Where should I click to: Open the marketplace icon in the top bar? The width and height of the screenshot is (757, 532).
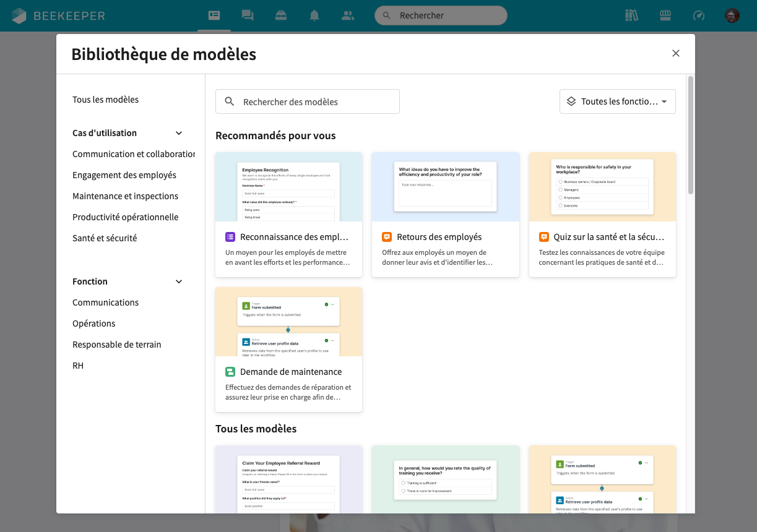coord(665,15)
